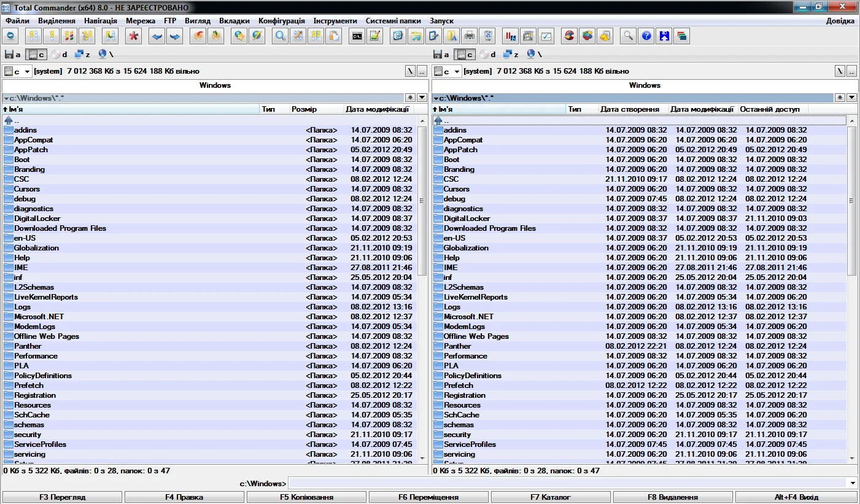
Task: Select drive c button in left panel
Action: point(36,55)
